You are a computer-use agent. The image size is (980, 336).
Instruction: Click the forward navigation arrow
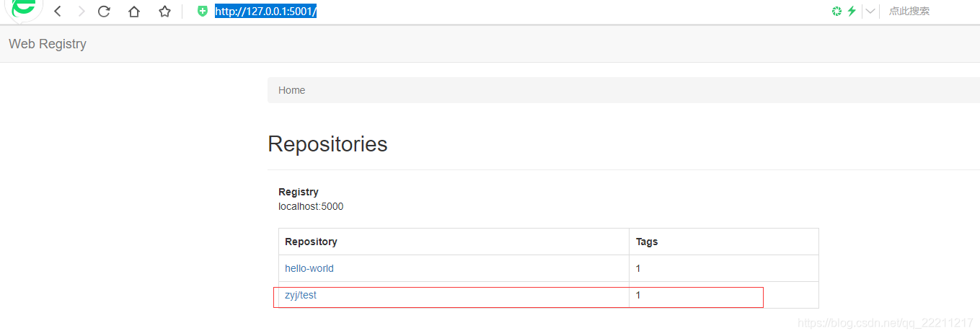pyautogui.click(x=81, y=12)
